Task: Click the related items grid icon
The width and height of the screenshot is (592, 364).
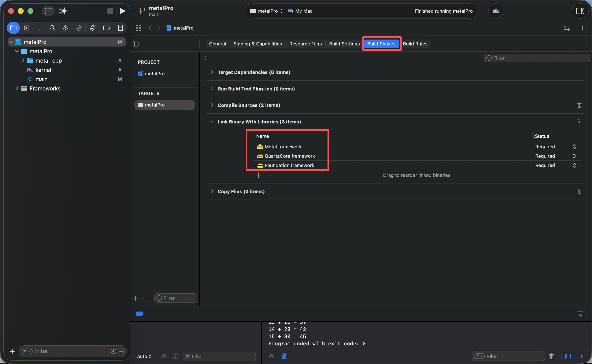Action: (138, 28)
